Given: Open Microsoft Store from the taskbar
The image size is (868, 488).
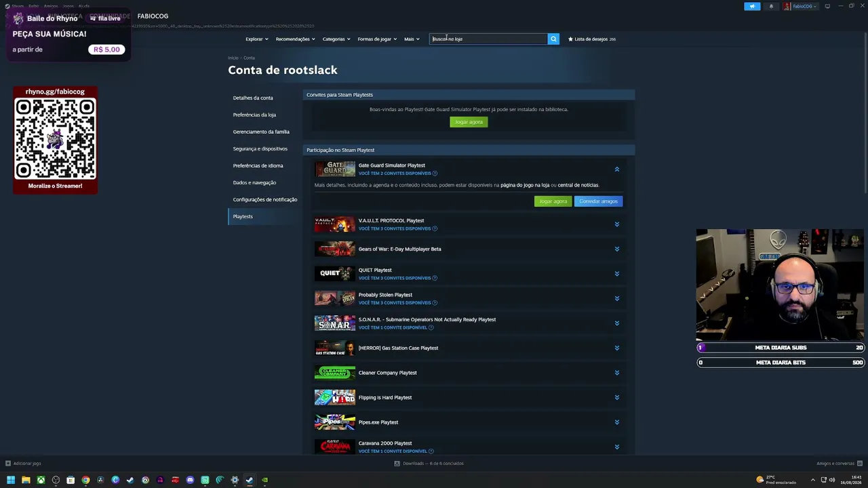Looking at the screenshot, I should 71,480.
